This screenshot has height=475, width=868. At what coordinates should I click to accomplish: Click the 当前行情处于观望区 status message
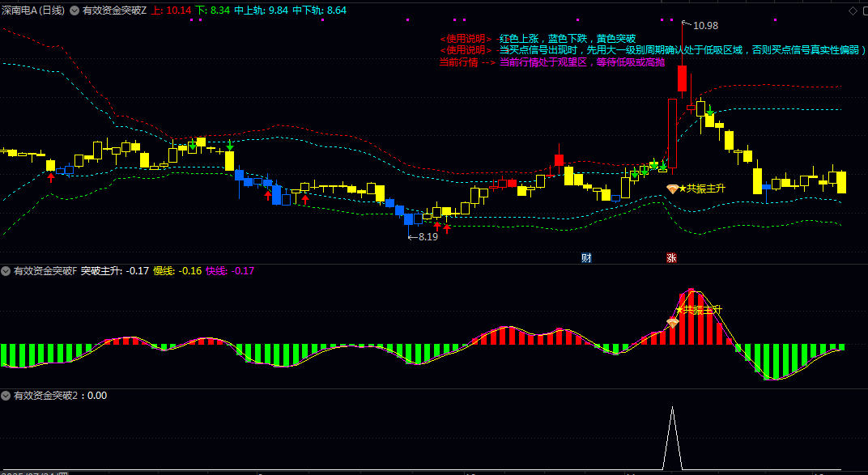(x=582, y=62)
